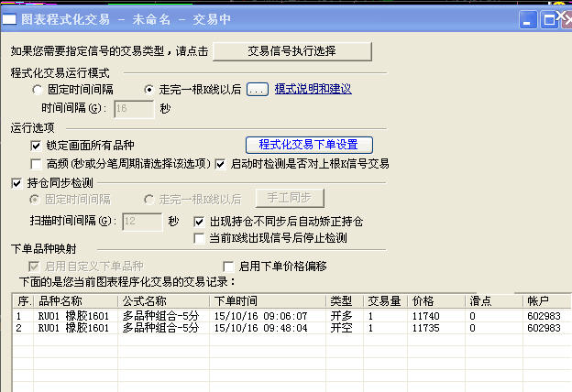Minimize the 图表程式化交易 window
The image size is (572, 392).
coord(529,19)
